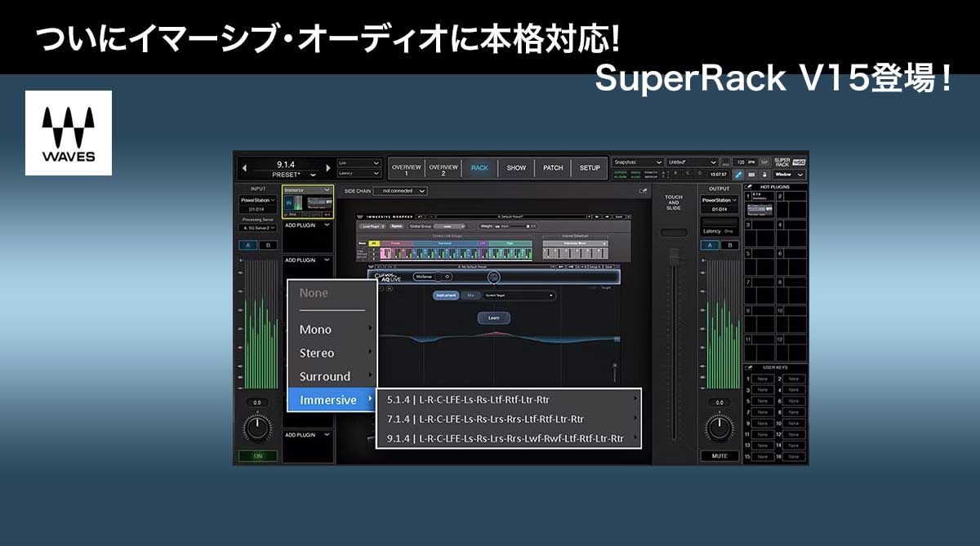Switch to the Show tab
The height and width of the screenshot is (546, 980).
(516, 168)
